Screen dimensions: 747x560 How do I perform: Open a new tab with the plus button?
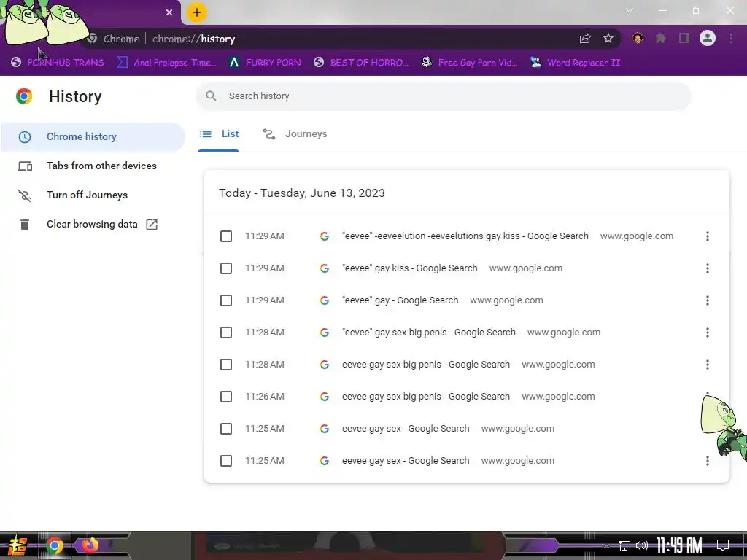(x=197, y=12)
